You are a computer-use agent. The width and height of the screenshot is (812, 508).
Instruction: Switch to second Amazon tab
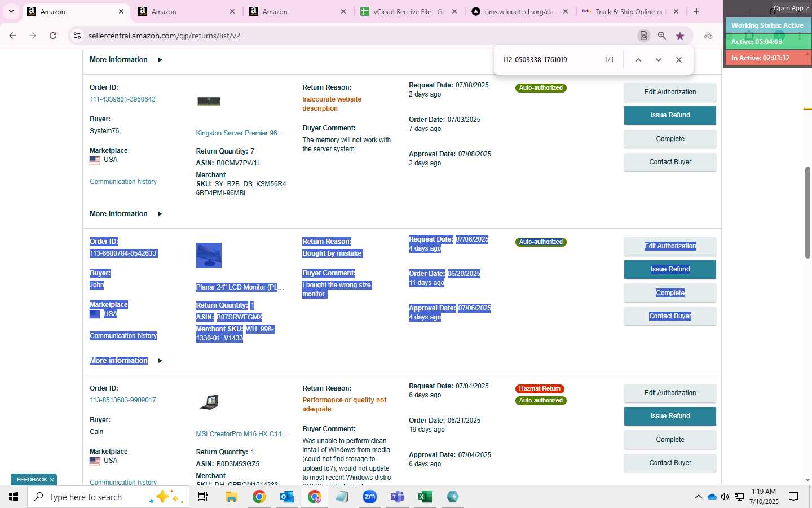[x=187, y=11]
